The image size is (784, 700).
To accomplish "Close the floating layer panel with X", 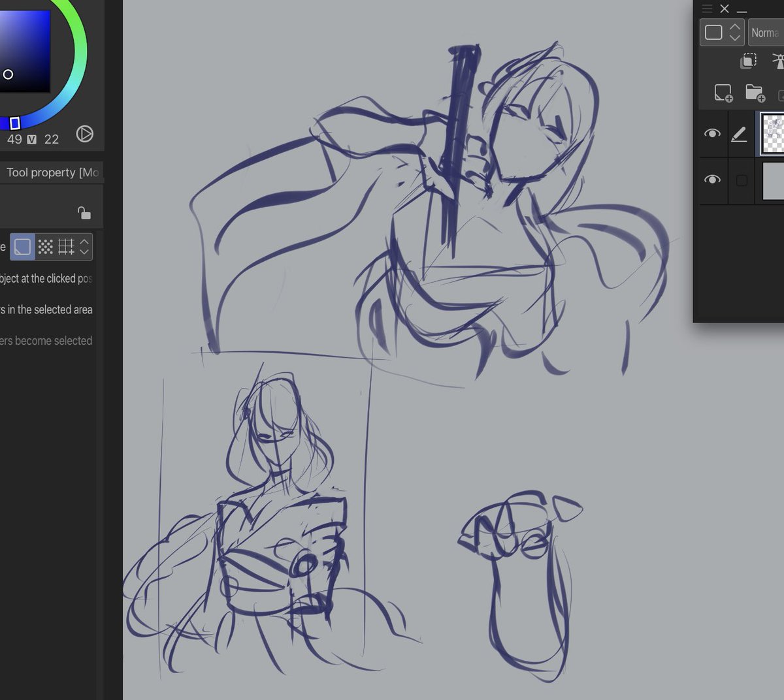I will [x=725, y=8].
